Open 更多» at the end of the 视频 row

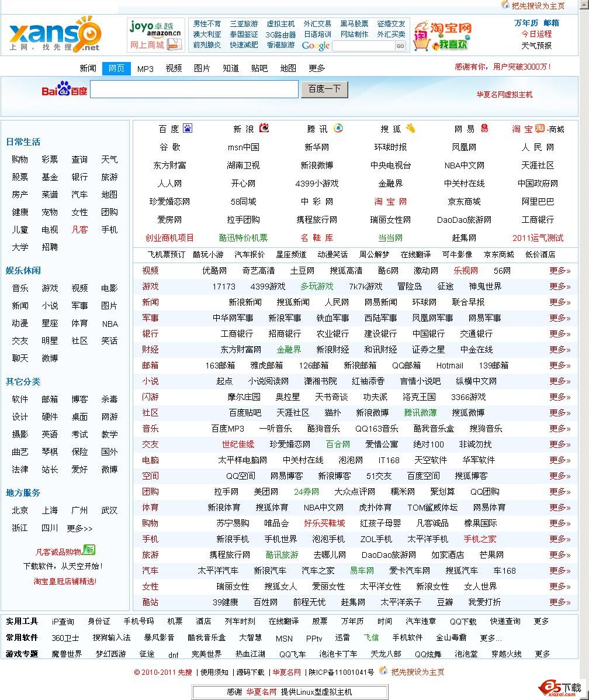pos(559,271)
